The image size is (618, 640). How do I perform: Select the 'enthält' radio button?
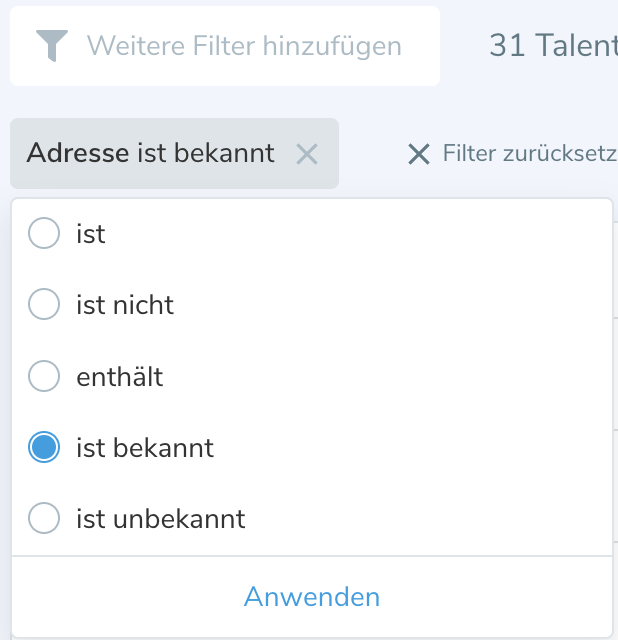tap(44, 376)
